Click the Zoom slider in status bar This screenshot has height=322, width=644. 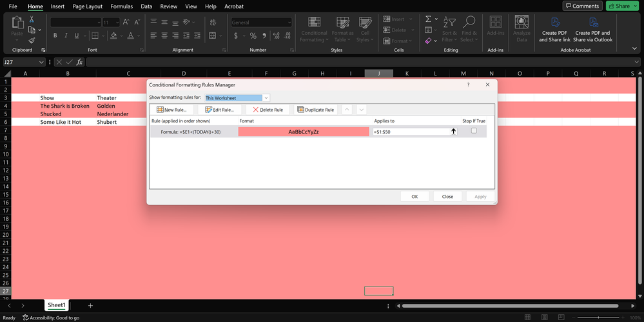(598, 317)
